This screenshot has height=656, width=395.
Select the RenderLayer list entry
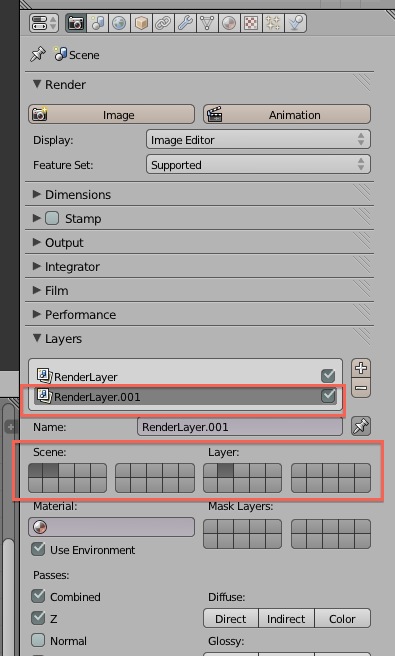(x=185, y=376)
